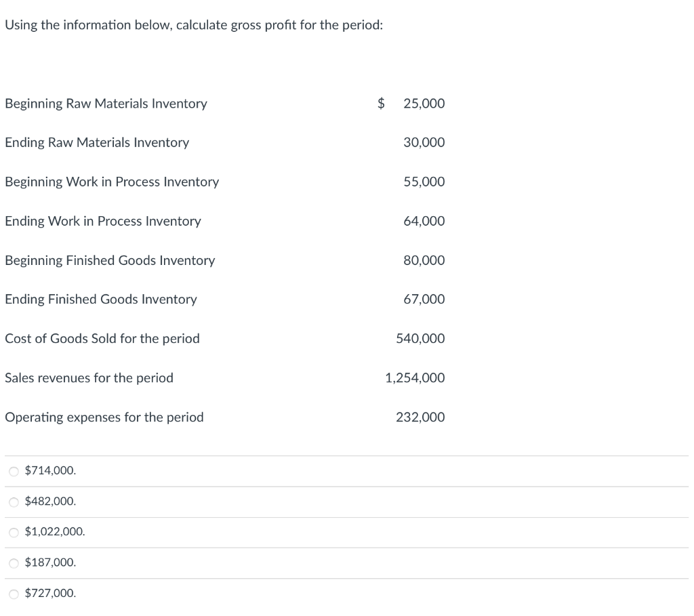Click the $482,000 answer label text
694x616 pixels.
[49, 501]
